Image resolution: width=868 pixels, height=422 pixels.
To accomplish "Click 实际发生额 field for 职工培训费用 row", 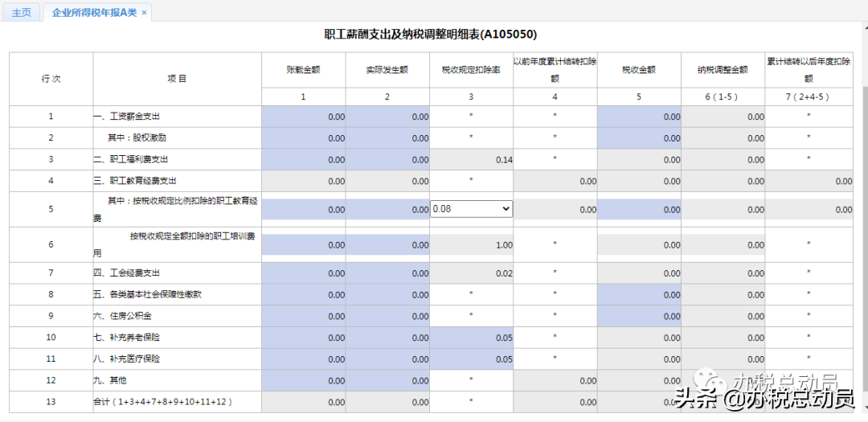I will 387,245.
